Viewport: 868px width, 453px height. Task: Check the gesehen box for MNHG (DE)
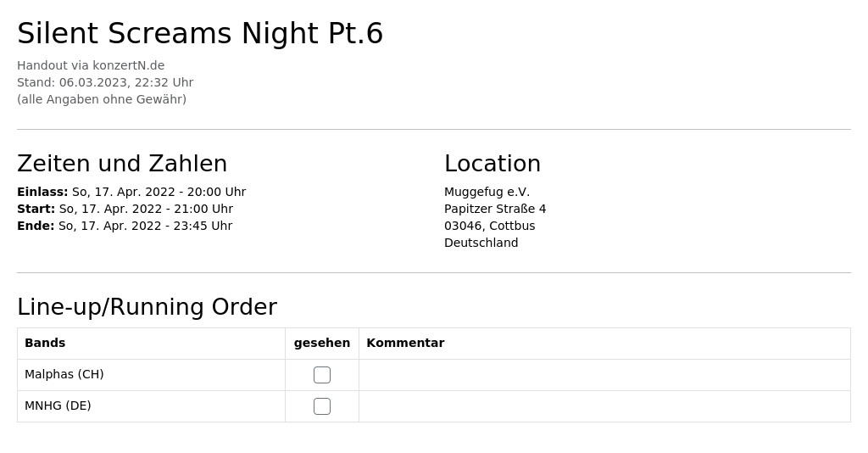click(x=321, y=406)
